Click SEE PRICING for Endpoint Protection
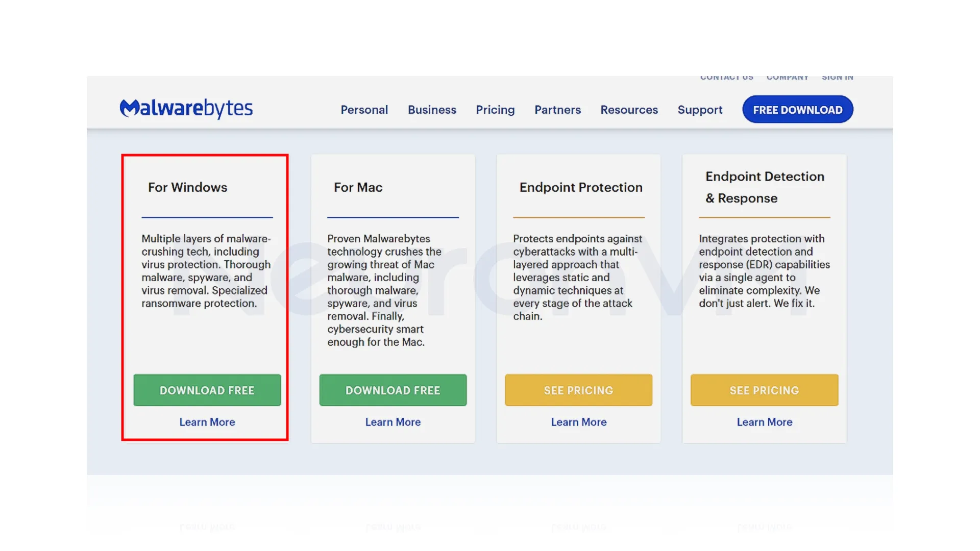 [578, 390]
